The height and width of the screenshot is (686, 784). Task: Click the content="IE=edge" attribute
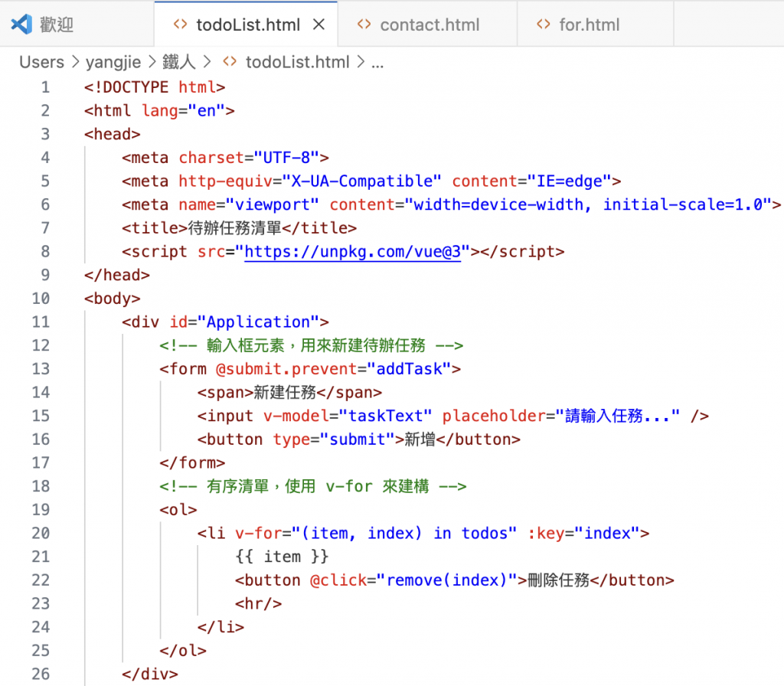532,181
